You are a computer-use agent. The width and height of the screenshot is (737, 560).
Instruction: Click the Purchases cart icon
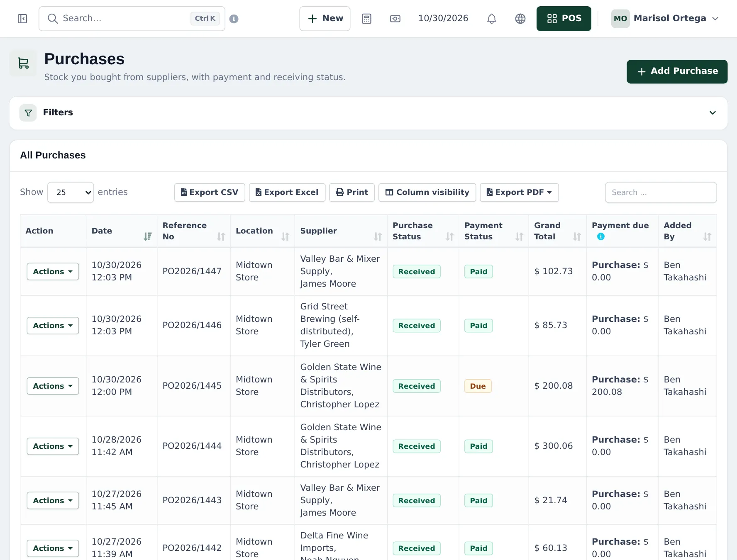(23, 63)
